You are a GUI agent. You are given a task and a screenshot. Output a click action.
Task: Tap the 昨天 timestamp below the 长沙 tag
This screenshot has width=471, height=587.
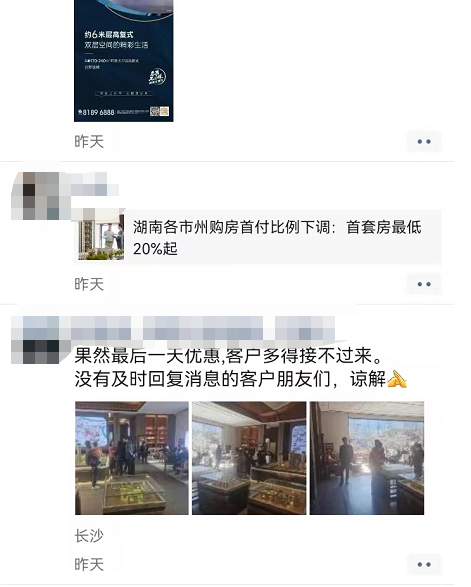(x=89, y=564)
